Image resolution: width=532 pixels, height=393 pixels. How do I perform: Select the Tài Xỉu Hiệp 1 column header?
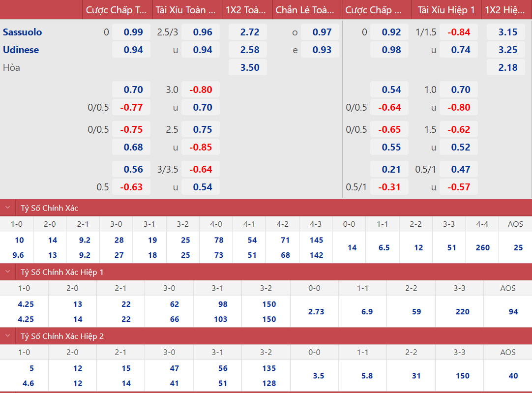pos(446,10)
